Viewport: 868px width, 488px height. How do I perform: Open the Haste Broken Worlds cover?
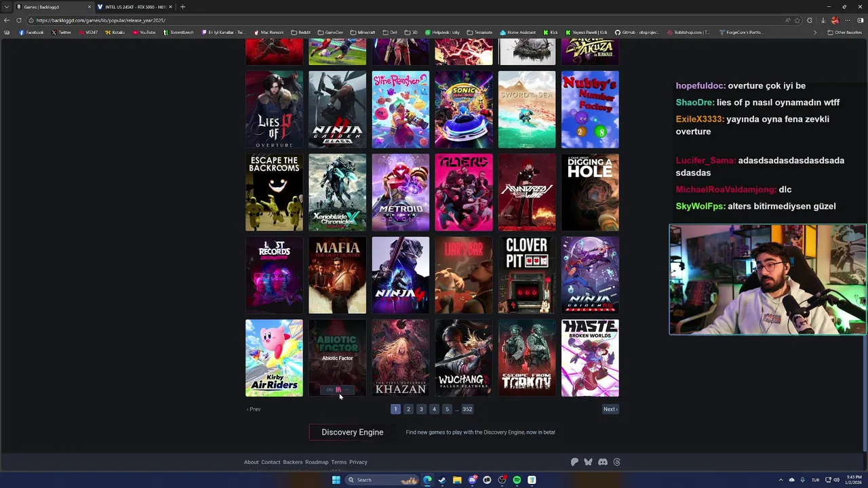pyautogui.click(x=590, y=358)
